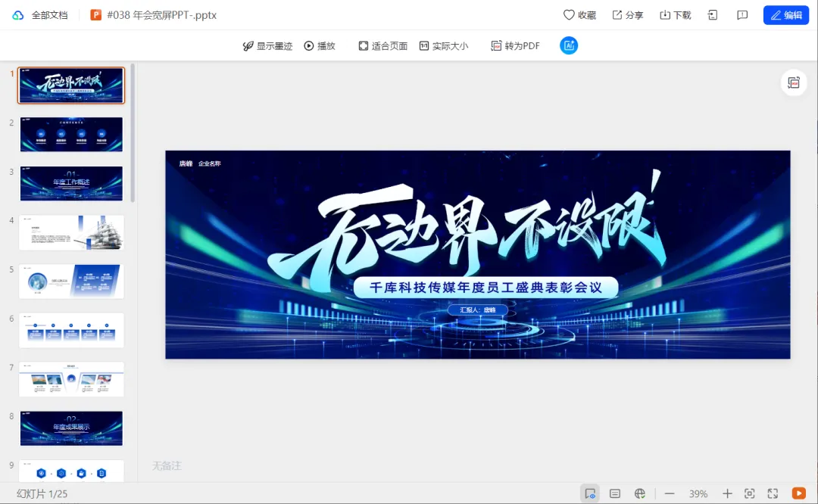Click the orange PPT file type icon
Screen dimensions: 818x504
[x=95, y=15]
